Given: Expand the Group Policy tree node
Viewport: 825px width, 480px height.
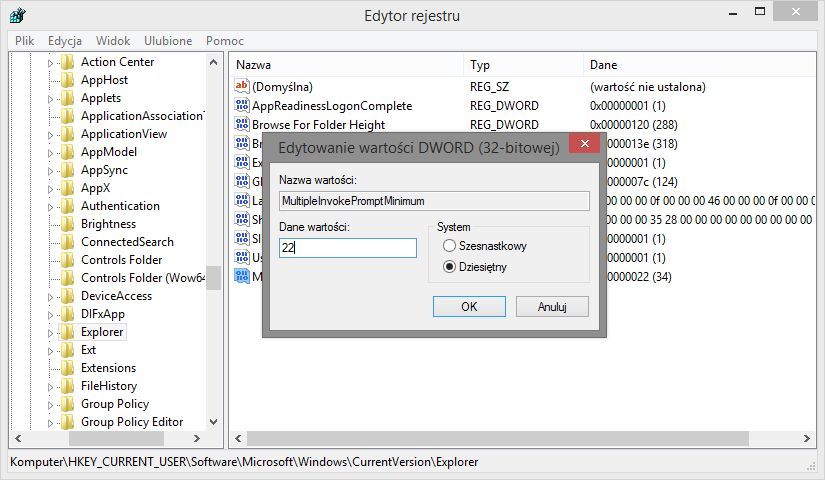Looking at the screenshot, I should pos(51,405).
